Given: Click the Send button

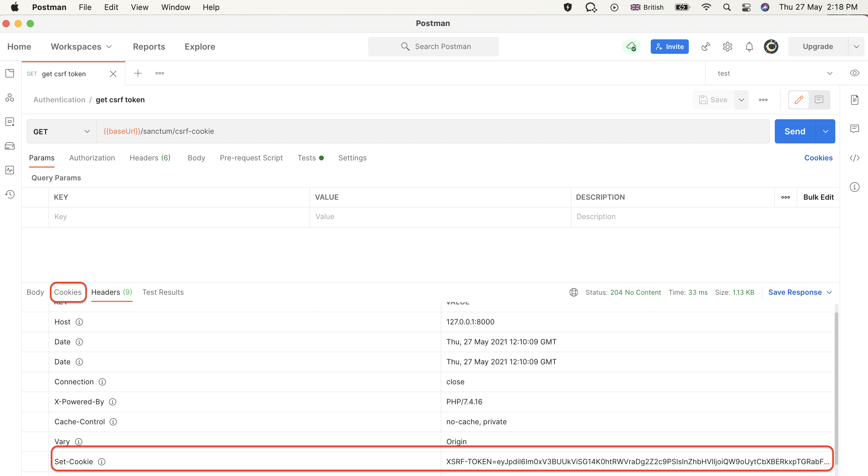Looking at the screenshot, I should coord(794,131).
